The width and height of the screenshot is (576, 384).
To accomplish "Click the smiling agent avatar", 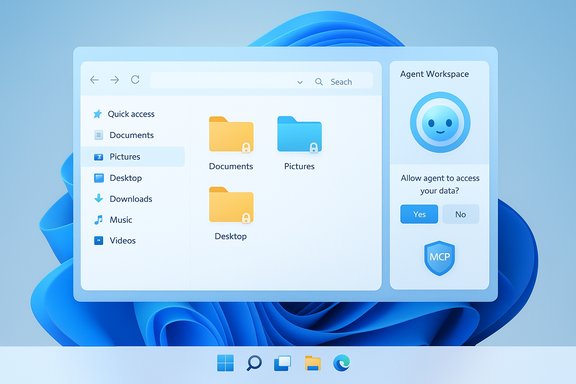I will [x=440, y=122].
